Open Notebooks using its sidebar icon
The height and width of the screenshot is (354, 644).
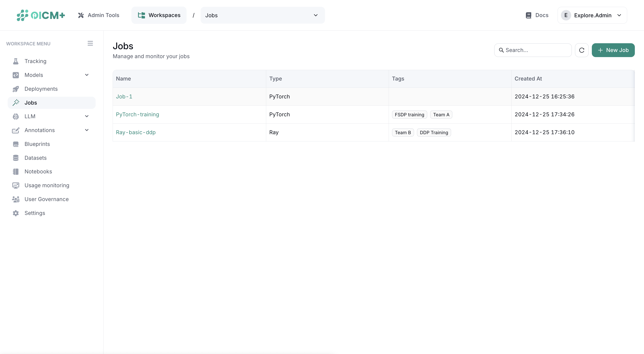point(16,171)
